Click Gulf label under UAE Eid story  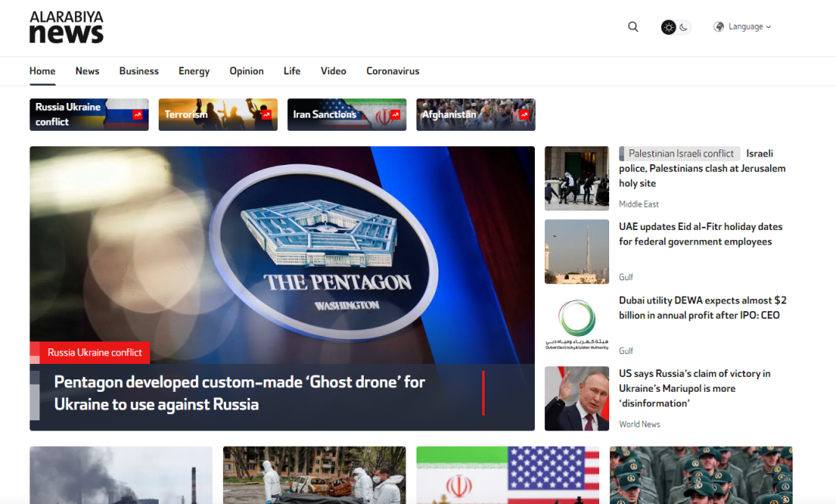pos(626,277)
